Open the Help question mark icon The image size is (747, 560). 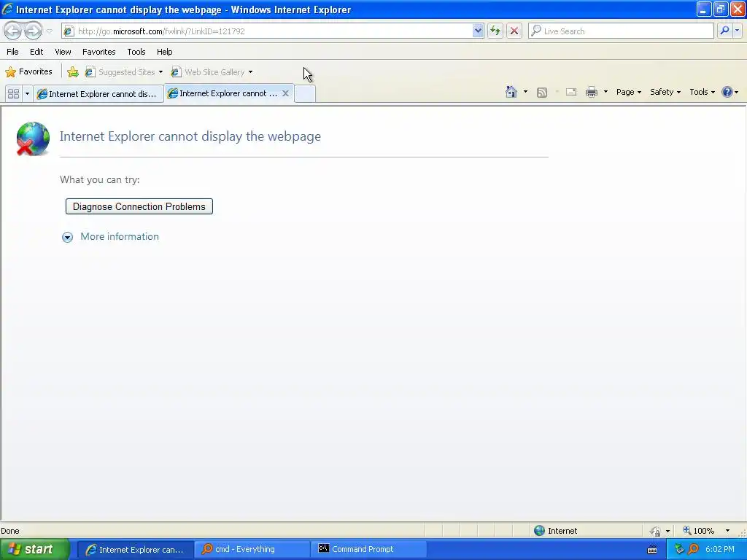point(727,92)
